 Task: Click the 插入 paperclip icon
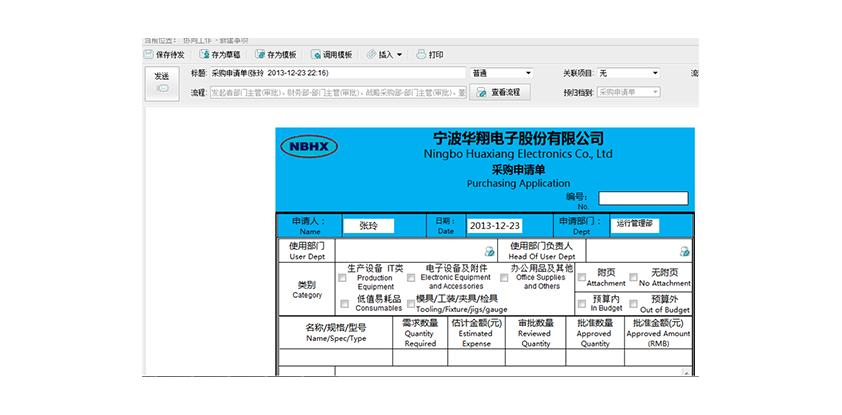pyautogui.click(x=372, y=55)
